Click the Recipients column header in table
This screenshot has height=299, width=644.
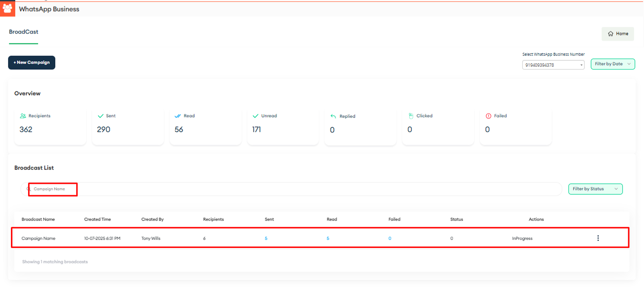(x=213, y=219)
